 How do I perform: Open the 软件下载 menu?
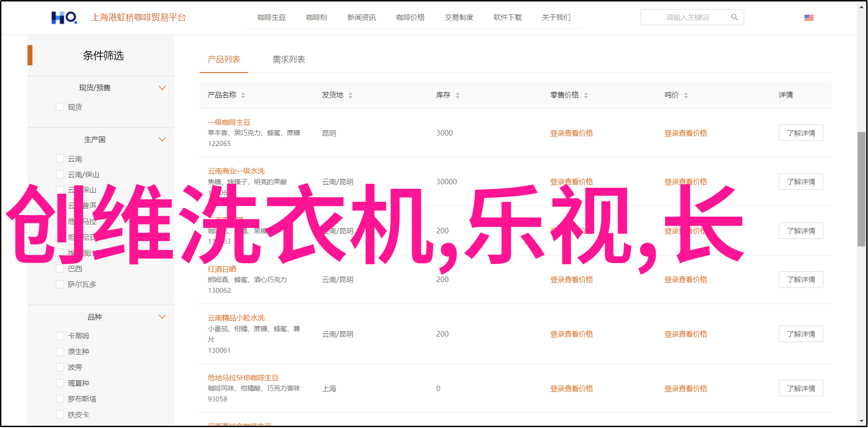[x=508, y=18]
